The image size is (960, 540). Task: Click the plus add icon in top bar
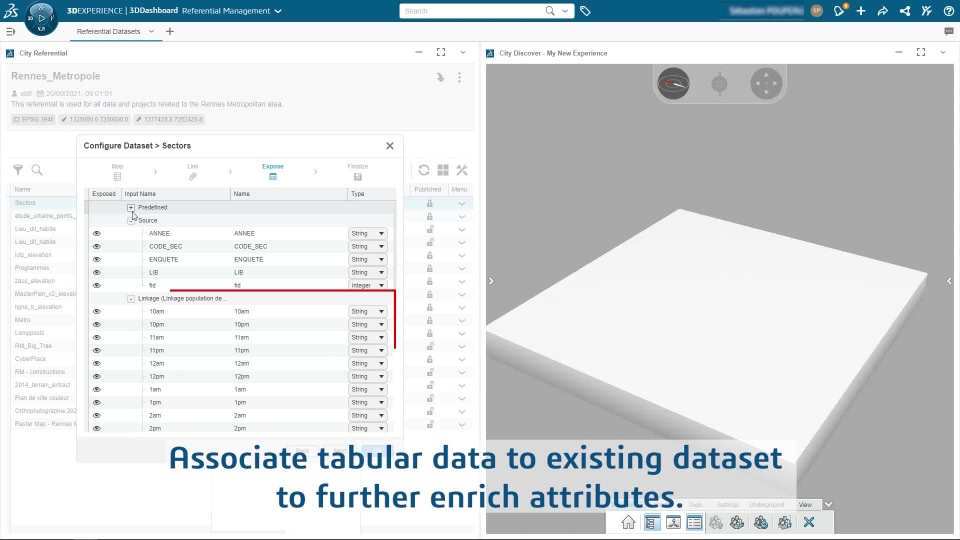pos(861,10)
